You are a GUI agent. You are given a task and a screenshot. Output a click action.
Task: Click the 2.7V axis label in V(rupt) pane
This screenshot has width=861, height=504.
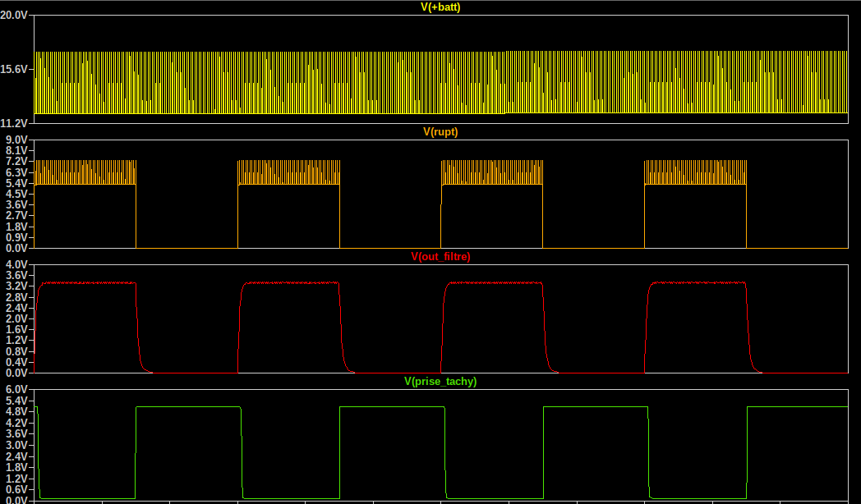tap(17, 216)
